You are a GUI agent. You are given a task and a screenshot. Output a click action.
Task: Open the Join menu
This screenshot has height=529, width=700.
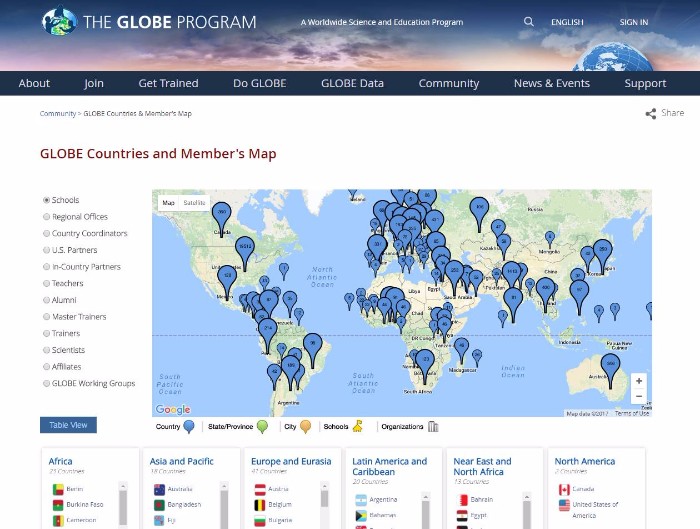[x=94, y=83]
